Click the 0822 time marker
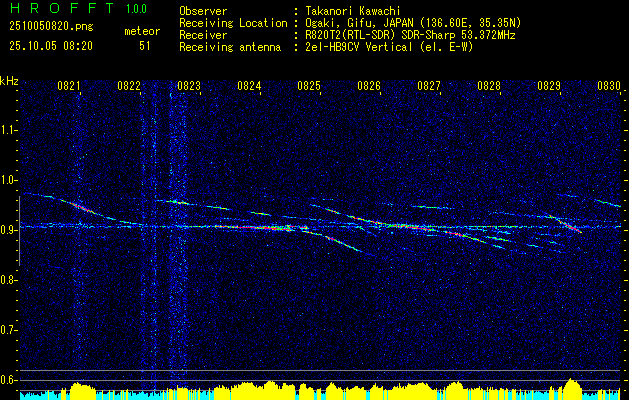 [x=129, y=85]
